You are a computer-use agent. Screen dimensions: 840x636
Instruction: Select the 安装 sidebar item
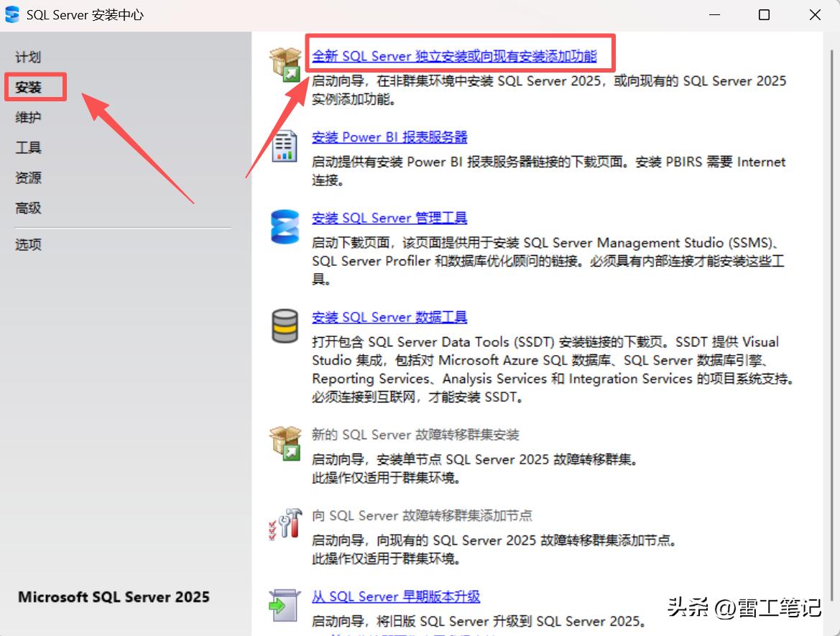(28, 87)
